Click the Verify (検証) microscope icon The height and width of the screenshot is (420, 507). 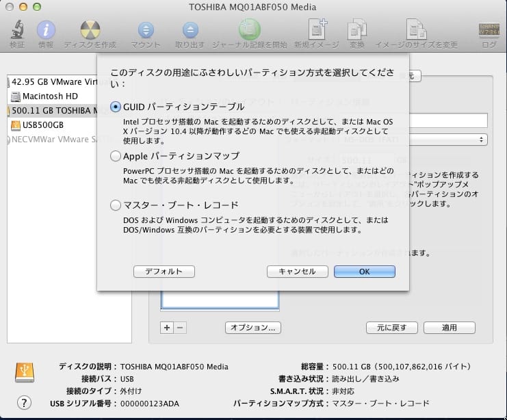coord(17,29)
